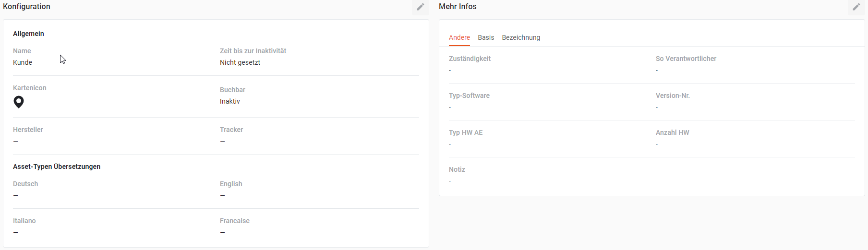The width and height of the screenshot is (868, 250).
Task: Click the "So Verantwortlicher" field label
Action: coord(686,59)
